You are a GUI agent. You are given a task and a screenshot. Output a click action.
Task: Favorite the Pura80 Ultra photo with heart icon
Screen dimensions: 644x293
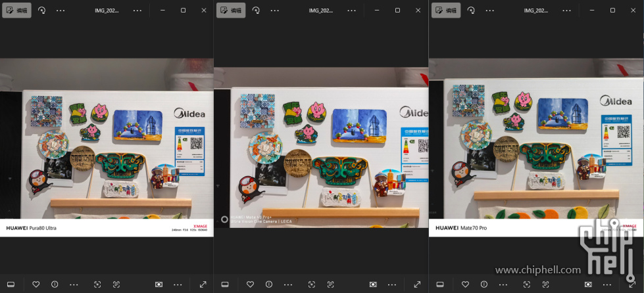[36, 284]
